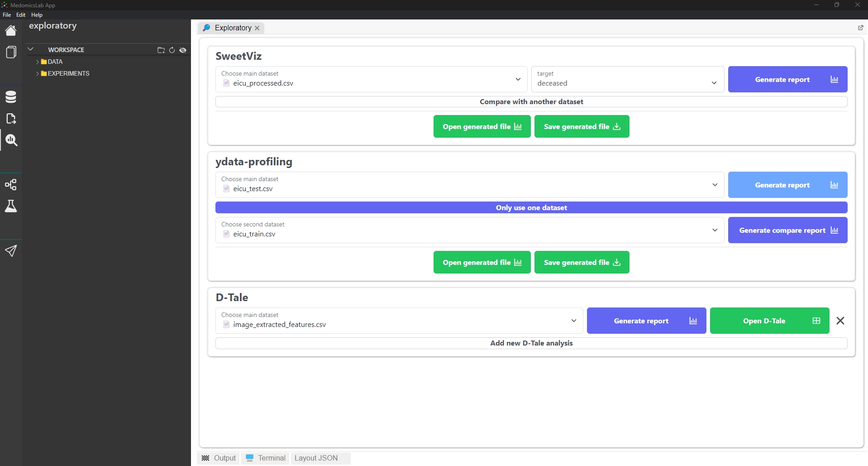Toggle hidden files eye icon in workspace
This screenshot has width=868, height=466.
[x=183, y=50]
